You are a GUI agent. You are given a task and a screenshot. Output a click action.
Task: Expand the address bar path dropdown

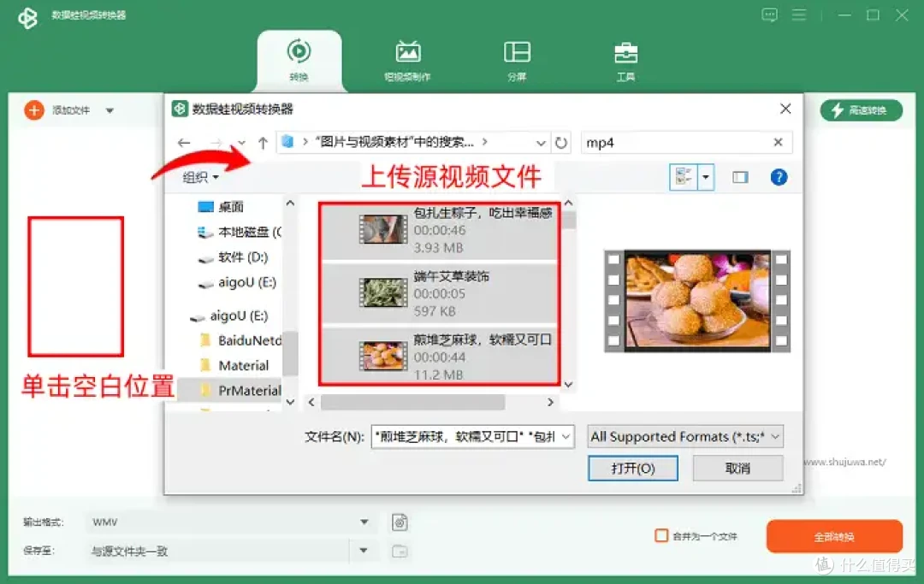pyautogui.click(x=541, y=143)
